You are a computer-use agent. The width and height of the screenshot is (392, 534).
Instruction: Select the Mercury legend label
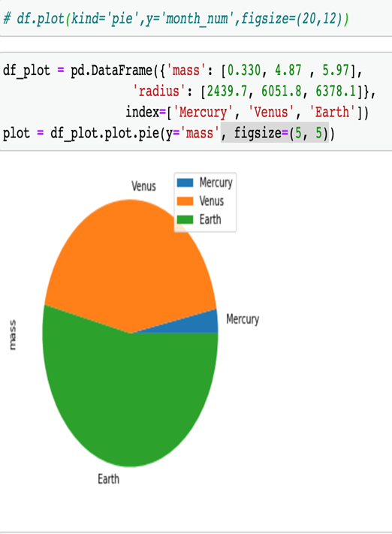pos(216,183)
